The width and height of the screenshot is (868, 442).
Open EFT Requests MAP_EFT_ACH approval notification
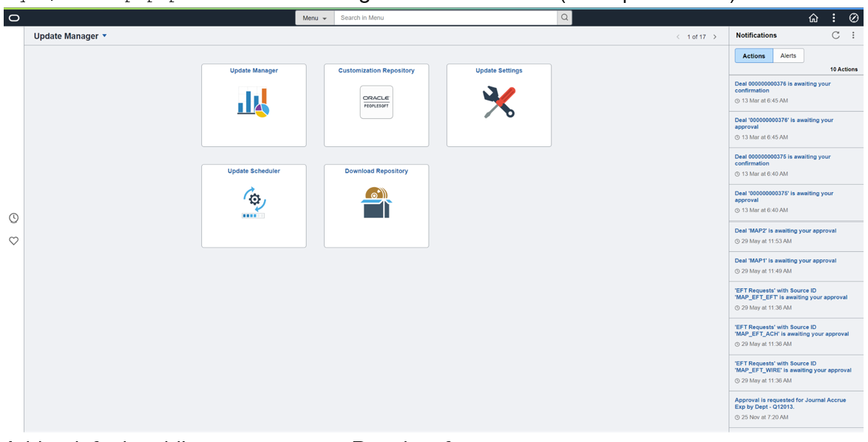792,330
